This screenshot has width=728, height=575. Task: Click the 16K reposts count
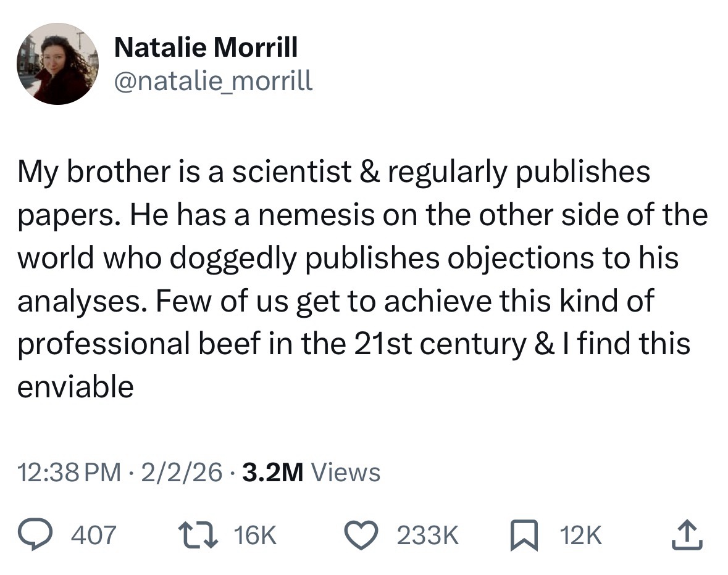256,535
